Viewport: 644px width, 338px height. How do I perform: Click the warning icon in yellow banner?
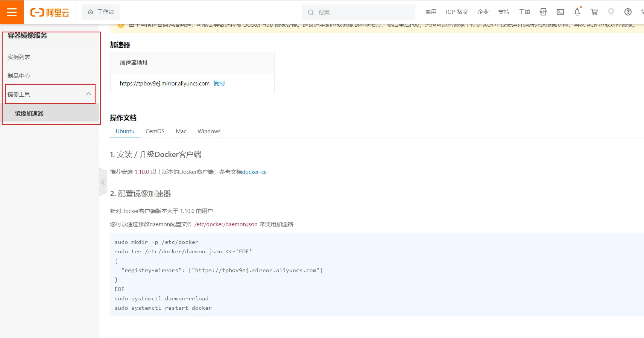(x=121, y=26)
